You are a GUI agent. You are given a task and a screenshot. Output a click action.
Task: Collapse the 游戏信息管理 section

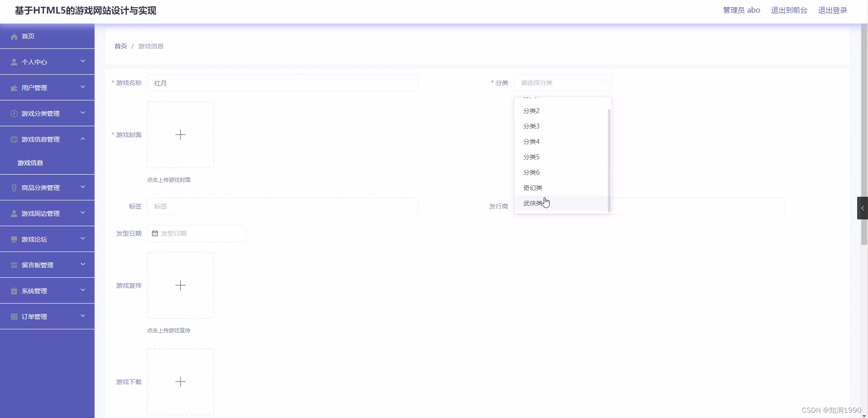[83, 138]
